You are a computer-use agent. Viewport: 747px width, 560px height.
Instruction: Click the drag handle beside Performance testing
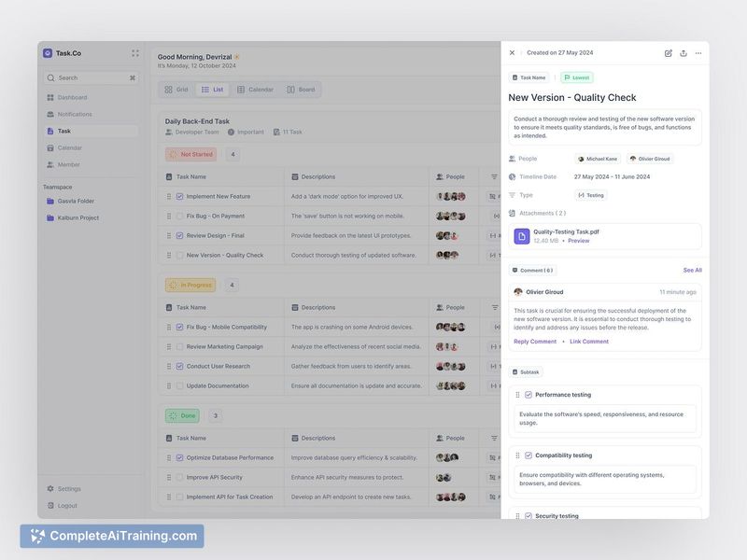[517, 395]
